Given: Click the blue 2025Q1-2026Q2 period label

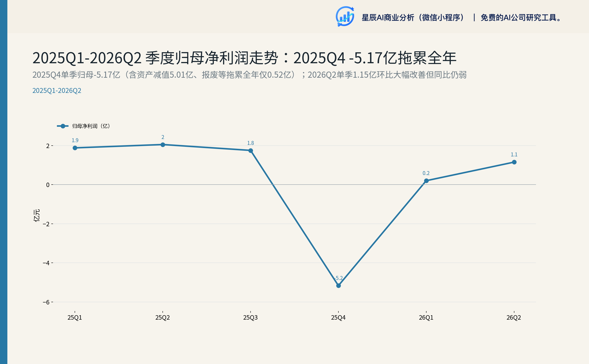Looking at the screenshot, I should click(57, 91).
